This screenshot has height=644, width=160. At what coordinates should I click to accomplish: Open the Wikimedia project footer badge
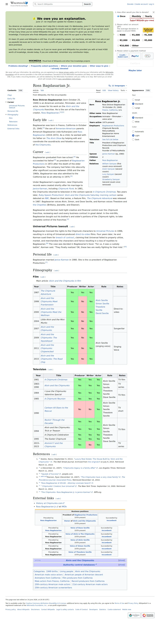pos(134,615)
